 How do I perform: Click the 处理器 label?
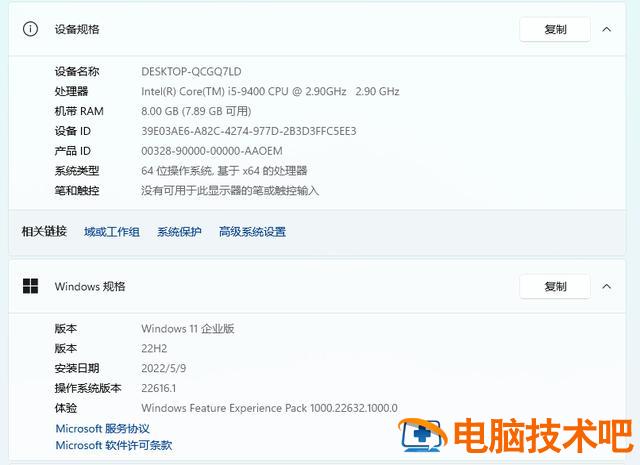(71, 91)
